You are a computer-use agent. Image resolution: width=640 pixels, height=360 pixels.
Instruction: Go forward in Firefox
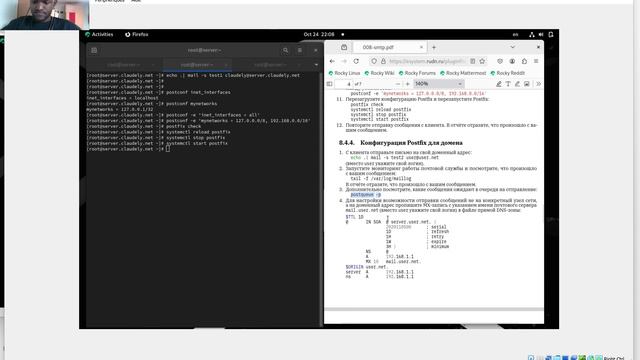(x=344, y=61)
